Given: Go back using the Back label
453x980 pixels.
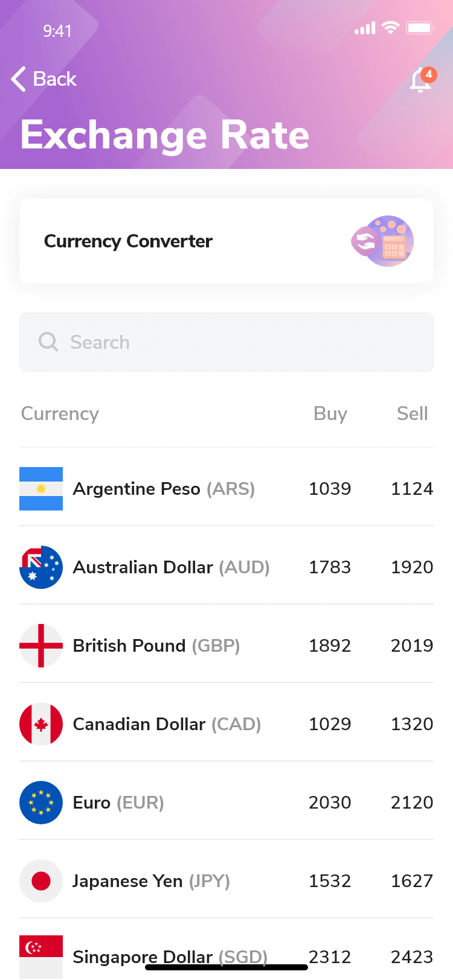Looking at the screenshot, I should (55, 79).
